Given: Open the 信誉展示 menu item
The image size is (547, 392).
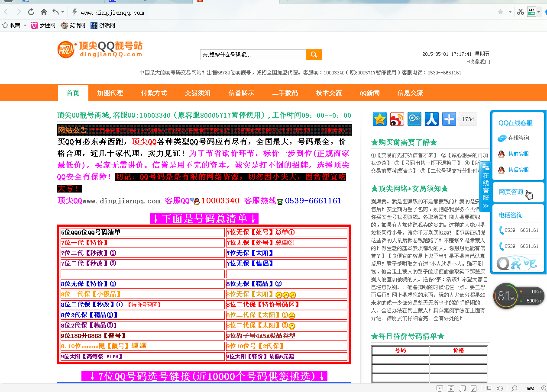Looking at the screenshot, I should coord(241,93).
